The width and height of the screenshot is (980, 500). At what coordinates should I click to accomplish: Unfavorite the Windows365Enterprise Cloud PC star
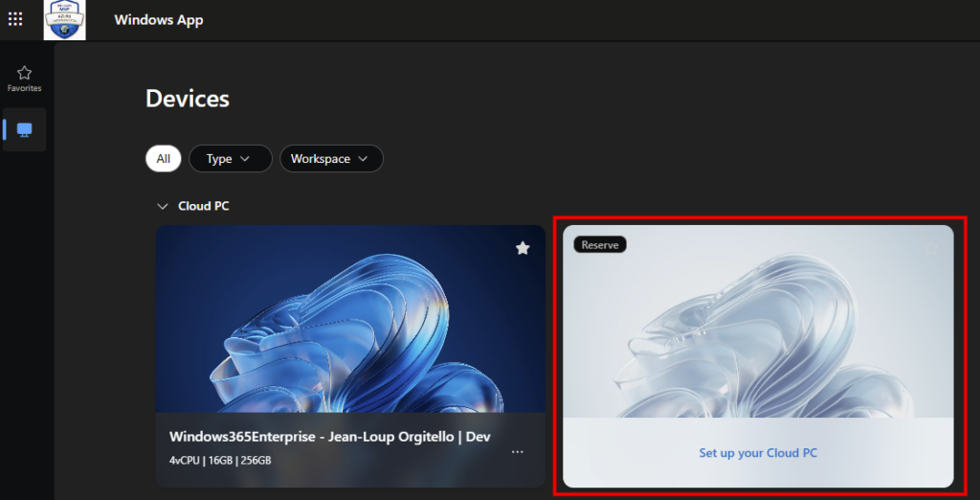(x=523, y=248)
